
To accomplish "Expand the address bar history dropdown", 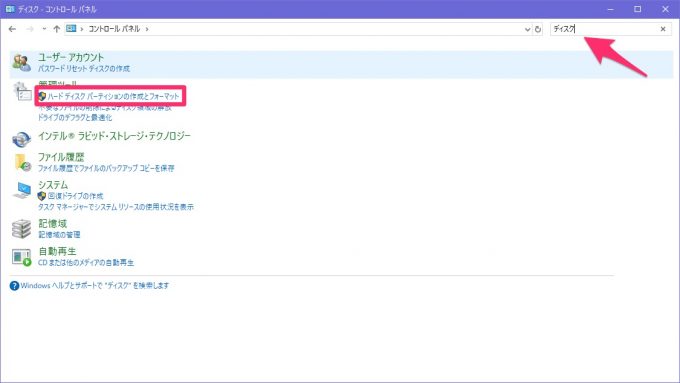I will [x=527, y=29].
